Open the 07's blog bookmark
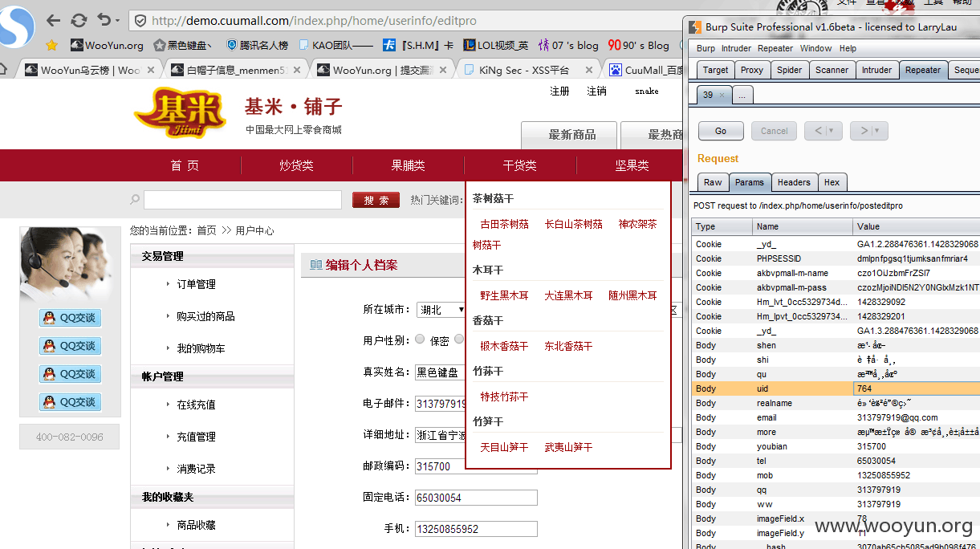The image size is (980, 549). pyautogui.click(x=568, y=45)
